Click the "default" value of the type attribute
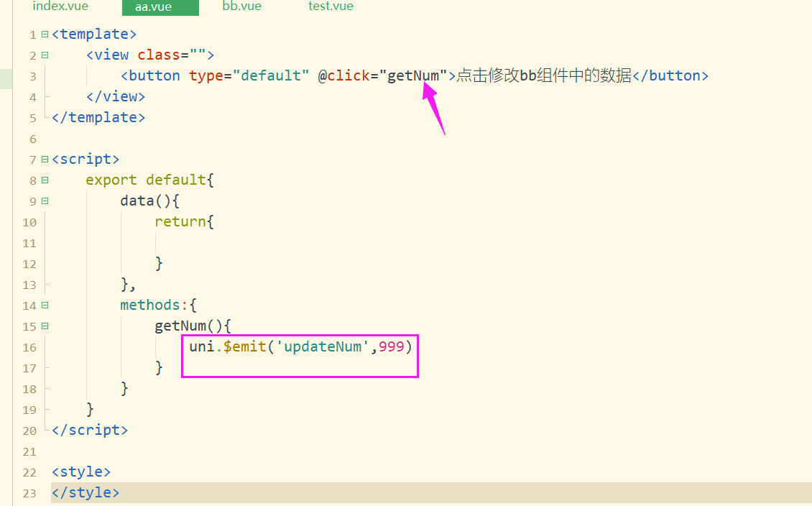This screenshot has height=506, width=812. pos(271,75)
